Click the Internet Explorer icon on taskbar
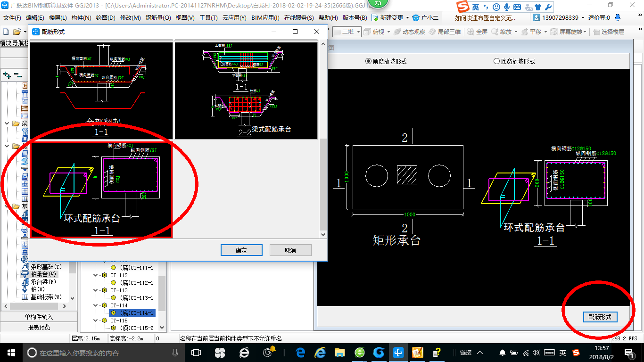Viewport: 644px width, 362px height. tap(321, 352)
